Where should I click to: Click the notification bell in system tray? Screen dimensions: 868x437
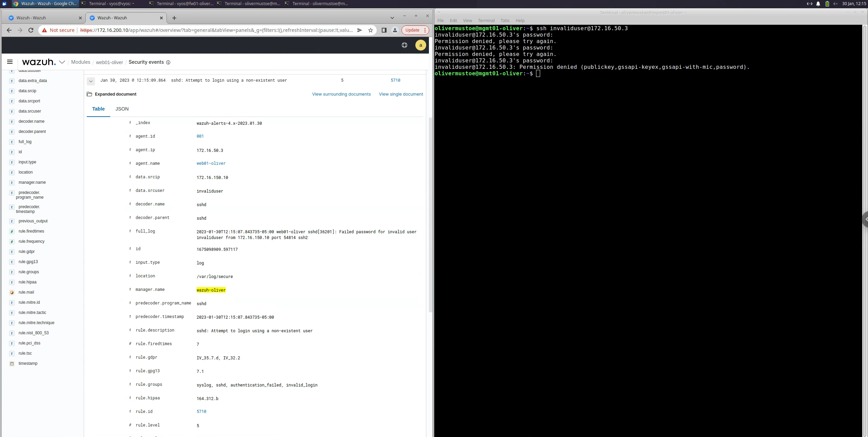pyautogui.click(x=818, y=4)
